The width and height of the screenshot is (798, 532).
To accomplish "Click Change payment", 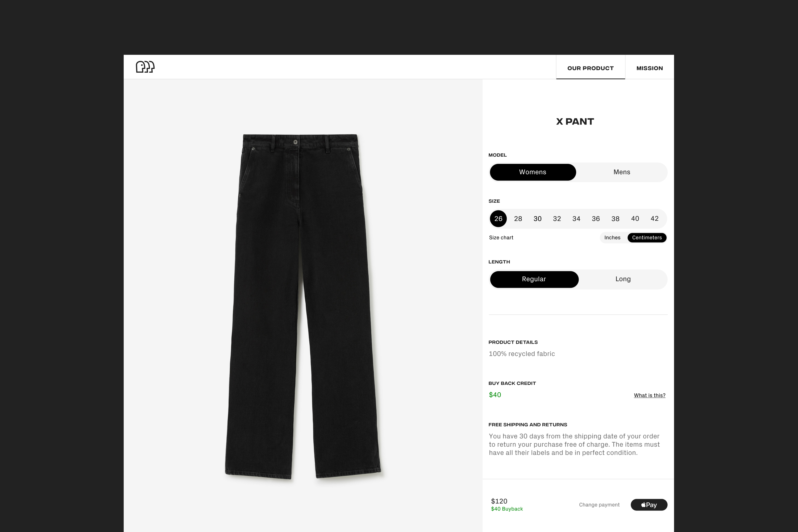I will [x=599, y=505].
